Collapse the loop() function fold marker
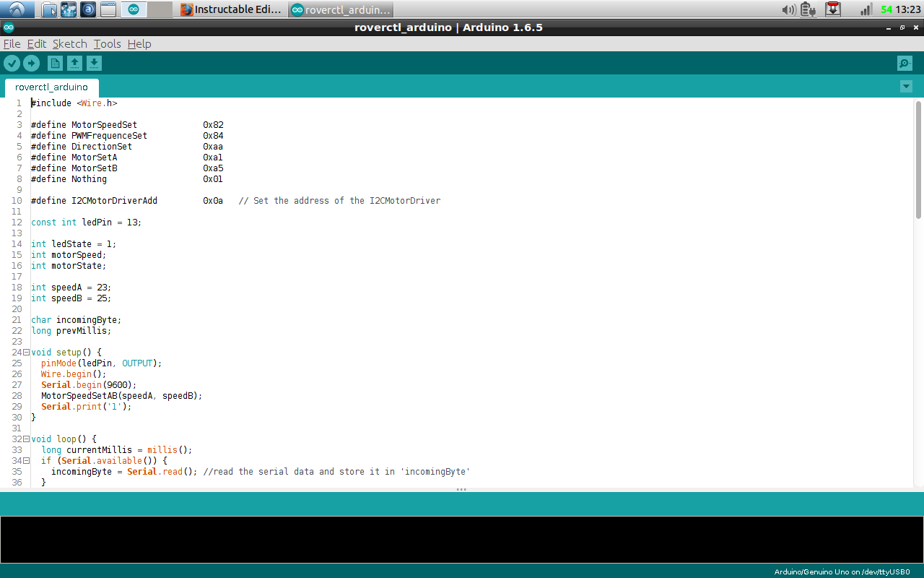The width and height of the screenshot is (924, 578). pos(26,439)
